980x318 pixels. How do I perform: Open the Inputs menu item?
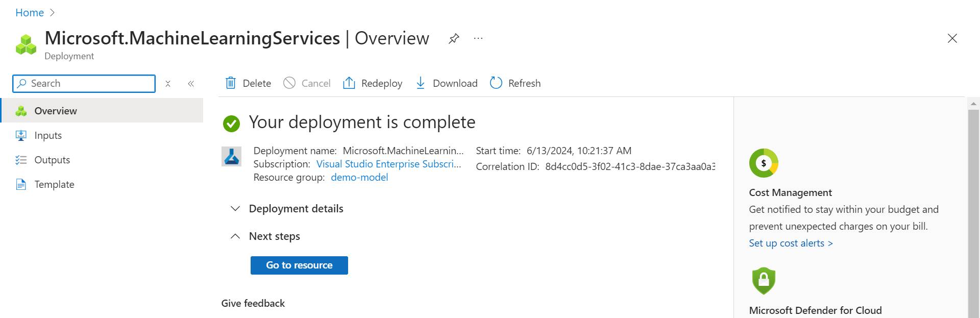[x=102, y=135]
